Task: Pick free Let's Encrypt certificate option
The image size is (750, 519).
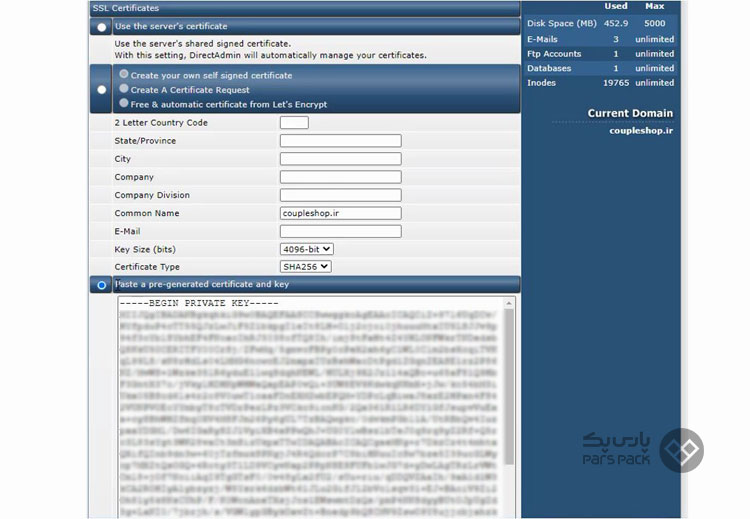Action: [x=124, y=103]
